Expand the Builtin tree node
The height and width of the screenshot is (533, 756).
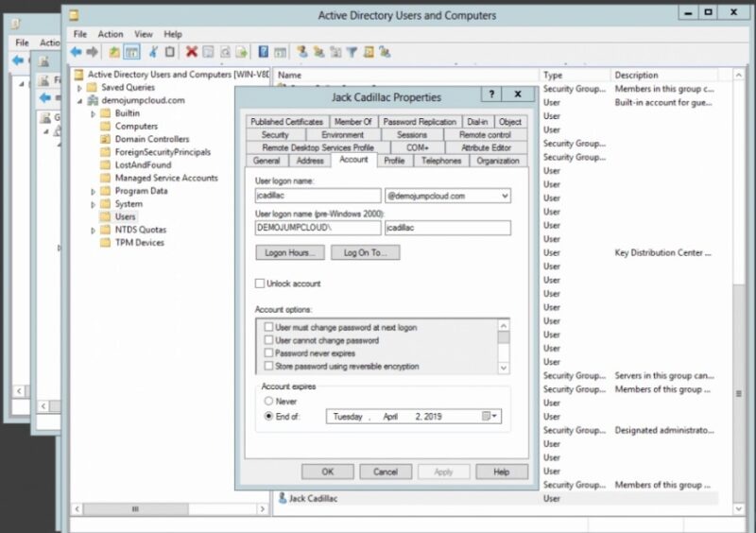point(94,113)
